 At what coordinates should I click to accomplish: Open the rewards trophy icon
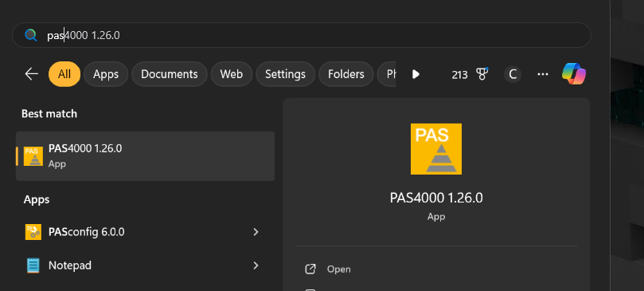pos(482,74)
